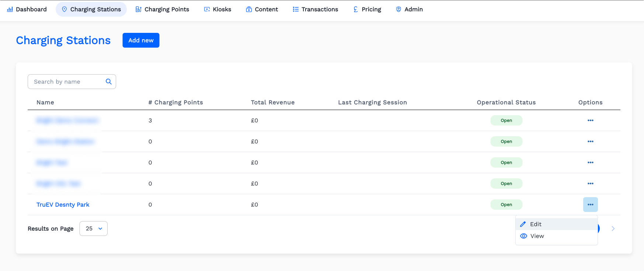The width and height of the screenshot is (644, 271).
Task: Open the Dashboard tab
Action: 27,9
